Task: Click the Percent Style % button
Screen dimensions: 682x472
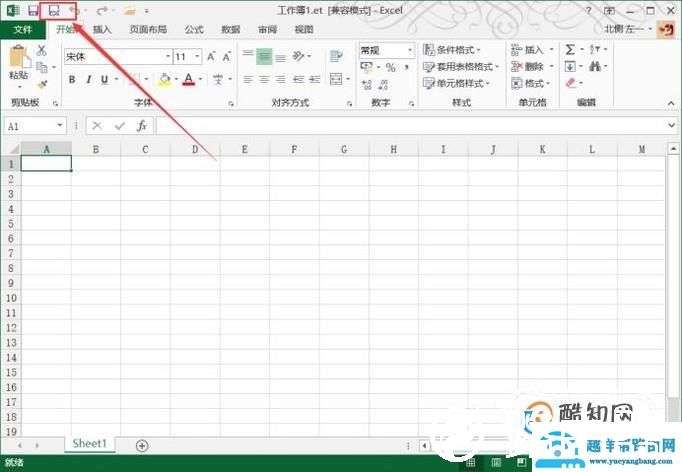Action: tap(391, 67)
